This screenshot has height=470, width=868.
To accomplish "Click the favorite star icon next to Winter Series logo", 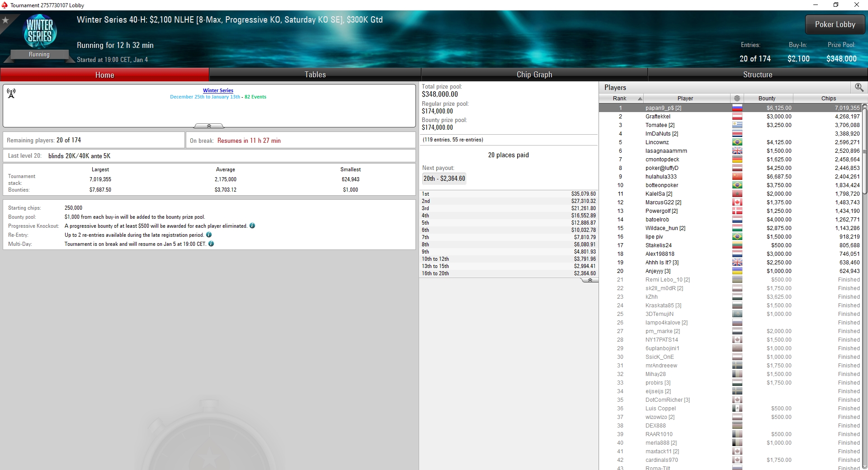I will [x=5, y=20].
